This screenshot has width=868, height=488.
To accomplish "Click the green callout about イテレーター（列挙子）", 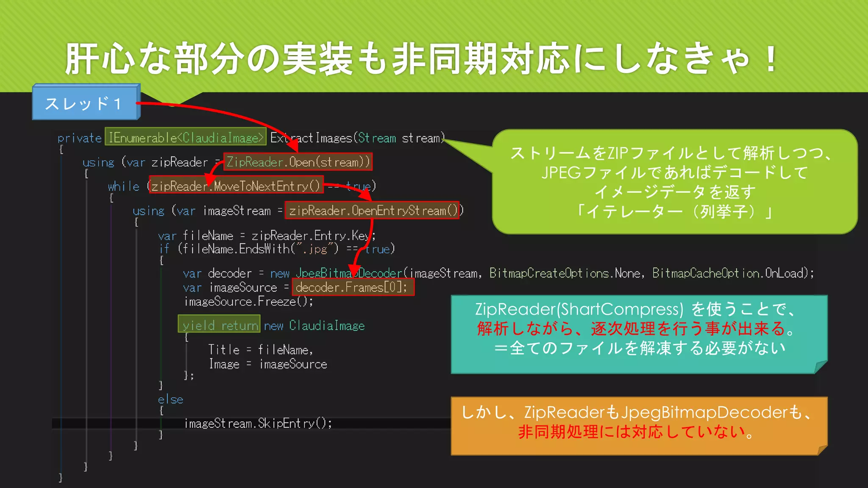I will tap(675, 182).
